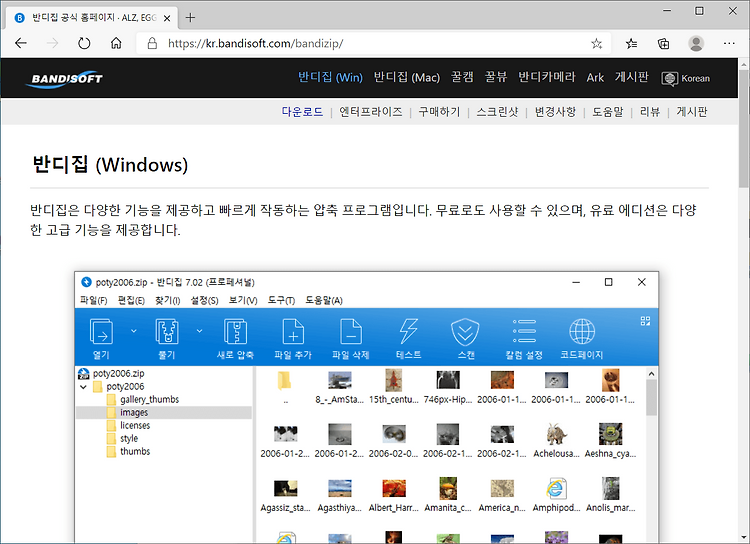This screenshot has height=544, width=750.
Task: Open a new browser tab
Action: coord(190,18)
